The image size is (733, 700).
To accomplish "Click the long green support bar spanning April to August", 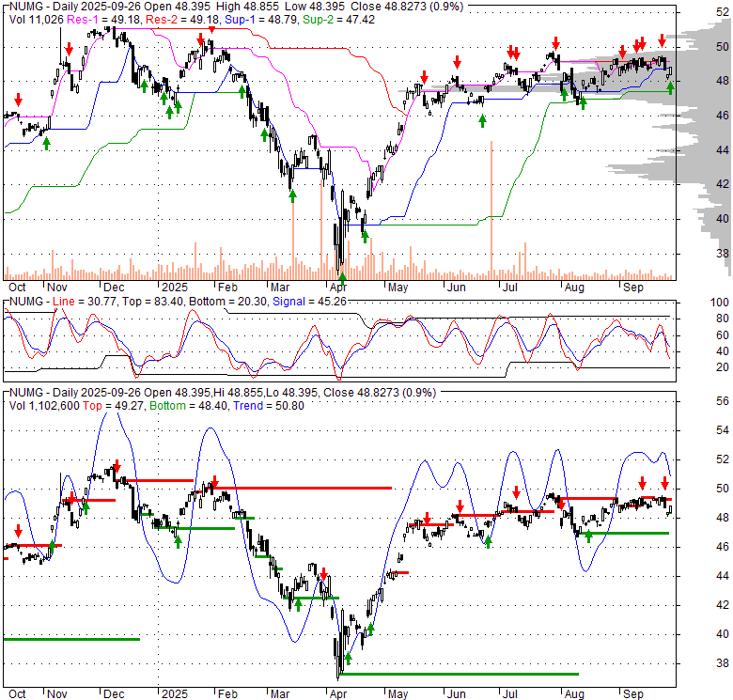I will (459, 674).
